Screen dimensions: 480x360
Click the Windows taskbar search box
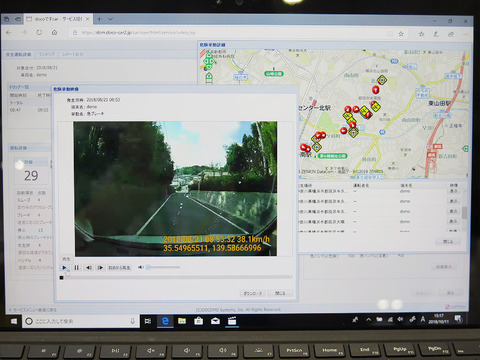point(81,321)
